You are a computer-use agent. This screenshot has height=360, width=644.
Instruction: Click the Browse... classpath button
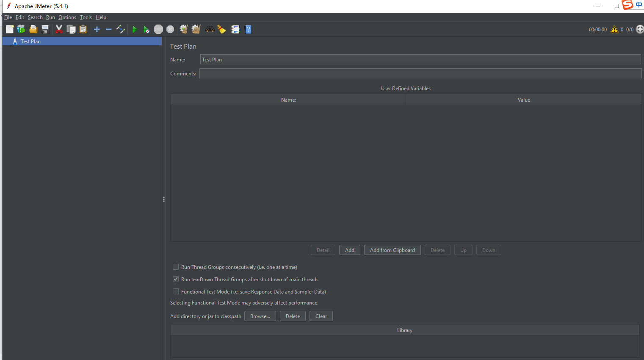click(x=260, y=316)
